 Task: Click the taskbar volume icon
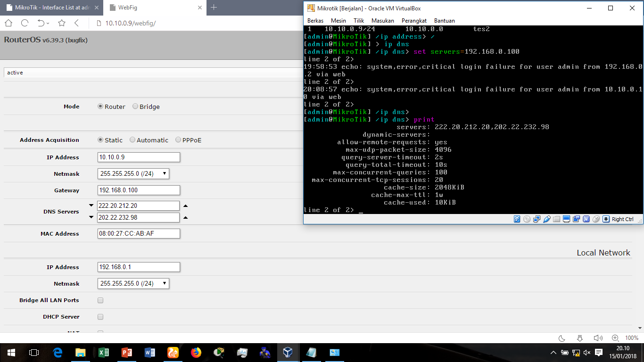pyautogui.click(x=587, y=353)
